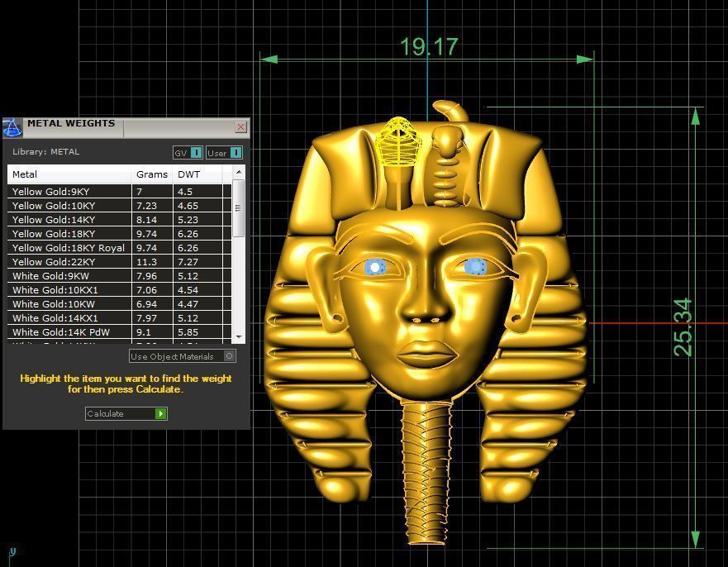The image size is (728, 567).
Task: Click the Library: METAL label
Action: pos(46,152)
